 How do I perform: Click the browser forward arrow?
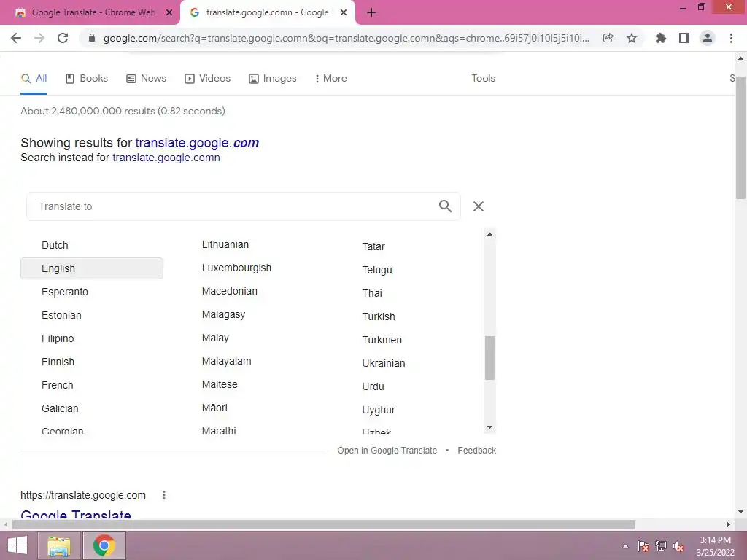[x=39, y=38]
